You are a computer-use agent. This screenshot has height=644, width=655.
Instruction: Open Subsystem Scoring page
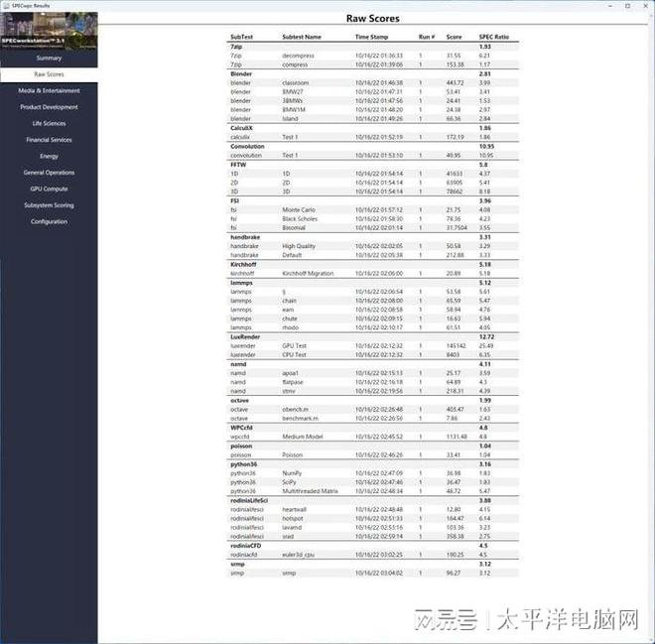(x=49, y=205)
